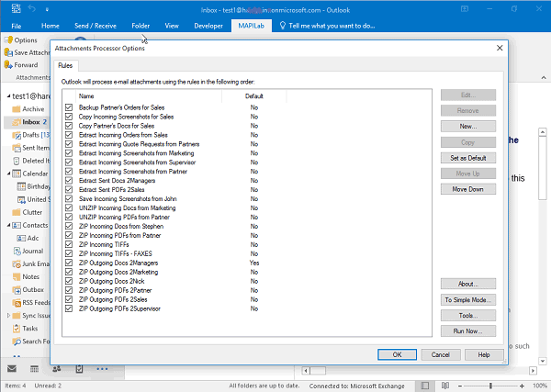Open the Archive folder icon
The width and height of the screenshot is (551, 392).
pyautogui.click(x=17, y=109)
